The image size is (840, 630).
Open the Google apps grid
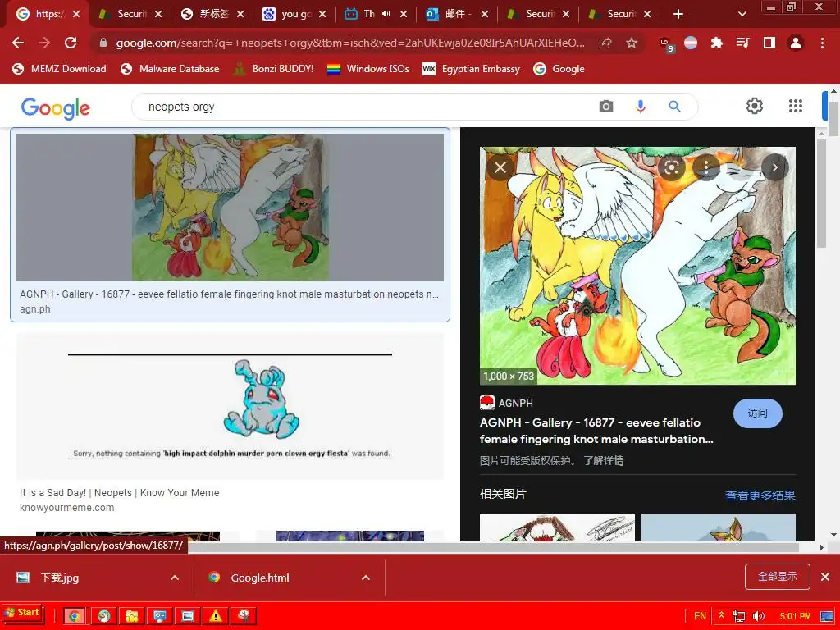(796, 106)
